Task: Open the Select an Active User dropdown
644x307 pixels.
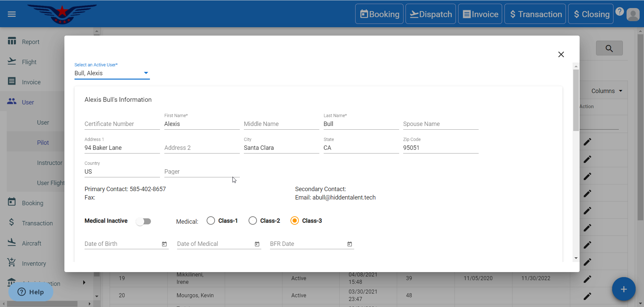Action: 112,73
